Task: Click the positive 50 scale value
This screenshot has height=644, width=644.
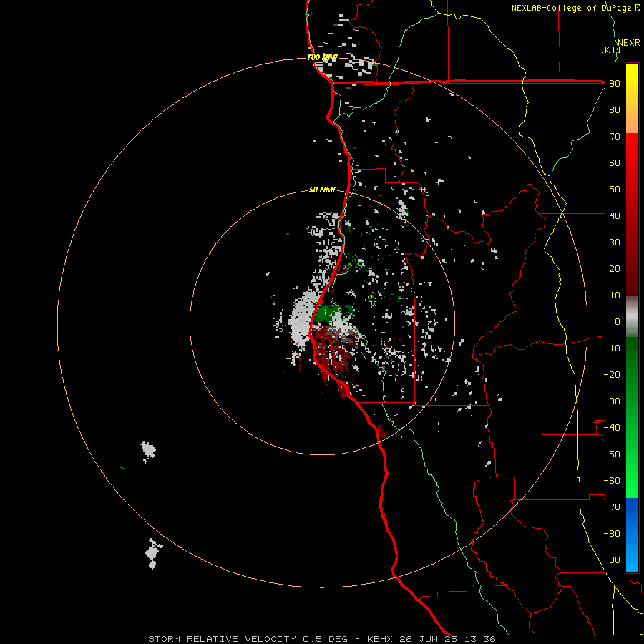Action: pos(615,190)
